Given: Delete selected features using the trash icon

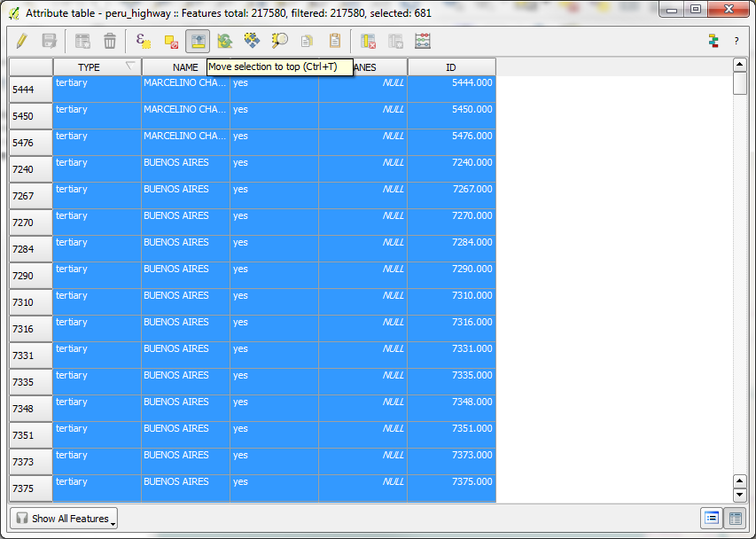Looking at the screenshot, I should pyautogui.click(x=110, y=41).
